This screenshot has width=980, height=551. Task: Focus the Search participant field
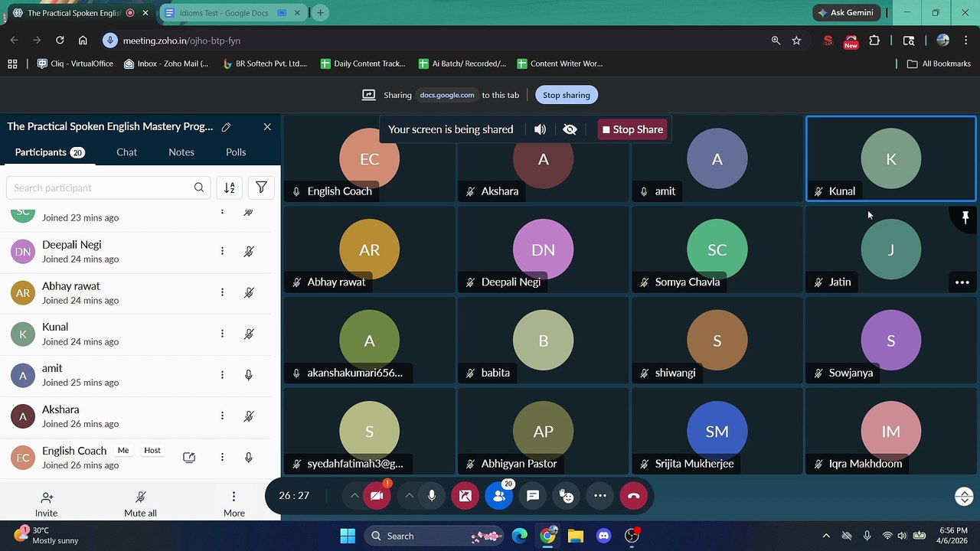[108, 187]
